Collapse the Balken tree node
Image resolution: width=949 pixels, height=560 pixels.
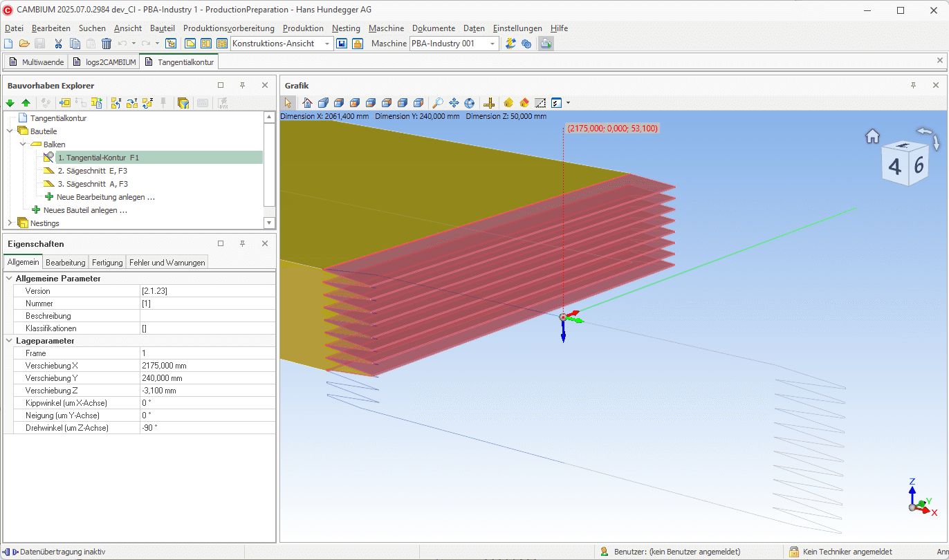(23, 144)
